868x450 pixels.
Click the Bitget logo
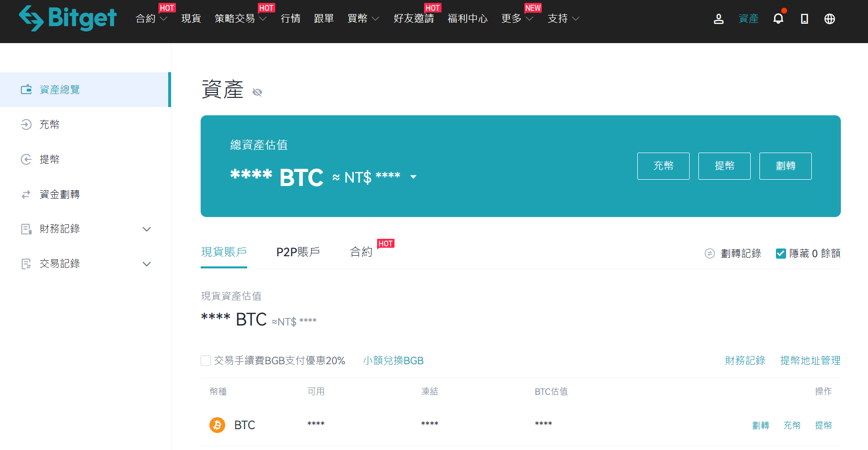pos(68,18)
